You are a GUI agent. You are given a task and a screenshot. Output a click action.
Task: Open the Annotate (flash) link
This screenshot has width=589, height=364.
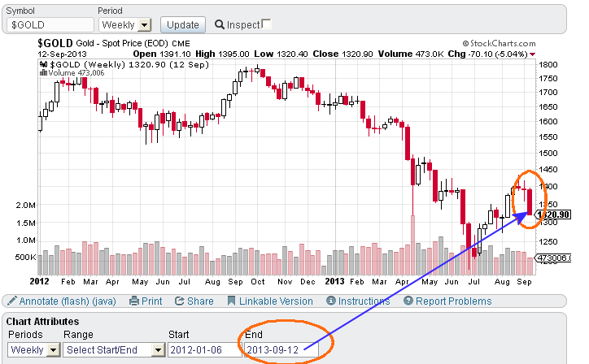coord(55,301)
